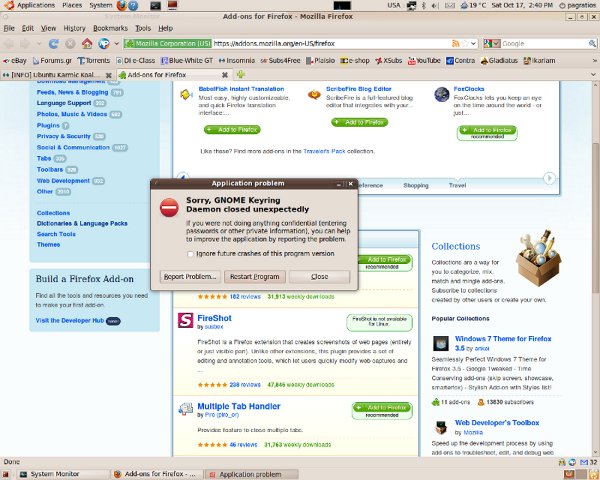Open the navigation history dropdown arrow
This screenshot has height=480, width=600.
click(39, 44)
